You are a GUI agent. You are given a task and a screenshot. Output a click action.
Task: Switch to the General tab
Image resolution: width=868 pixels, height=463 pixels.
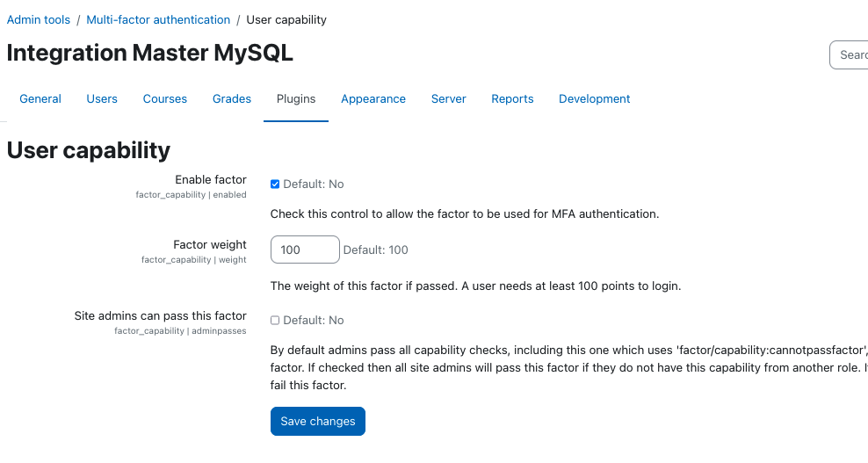tap(40, 99)
